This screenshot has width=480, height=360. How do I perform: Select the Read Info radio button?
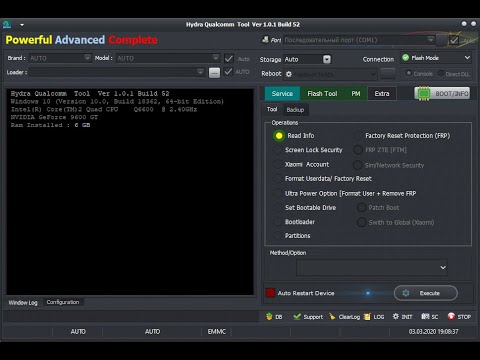coord(279,136)
